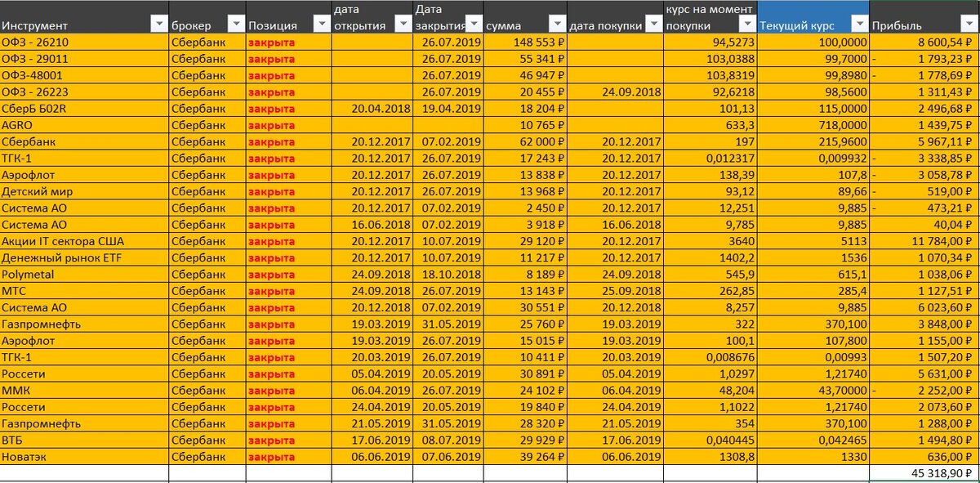Click the current rate 718,0000 cell
The image size is (980, 483).
point(813,124)
